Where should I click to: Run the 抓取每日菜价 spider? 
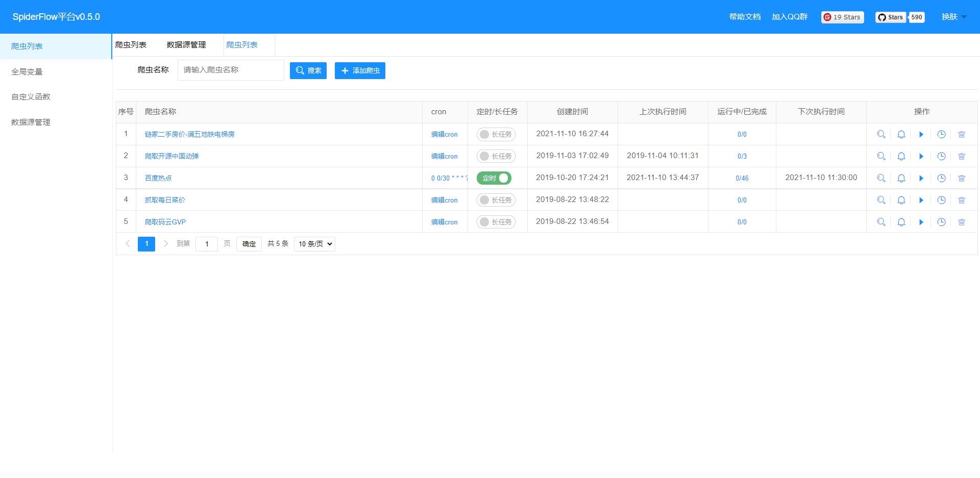coord(921,199)
